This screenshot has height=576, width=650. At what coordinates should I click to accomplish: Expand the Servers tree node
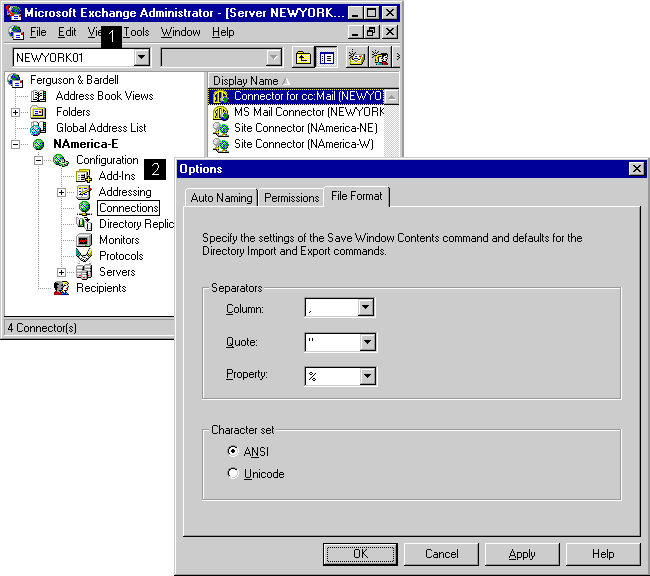61,272
